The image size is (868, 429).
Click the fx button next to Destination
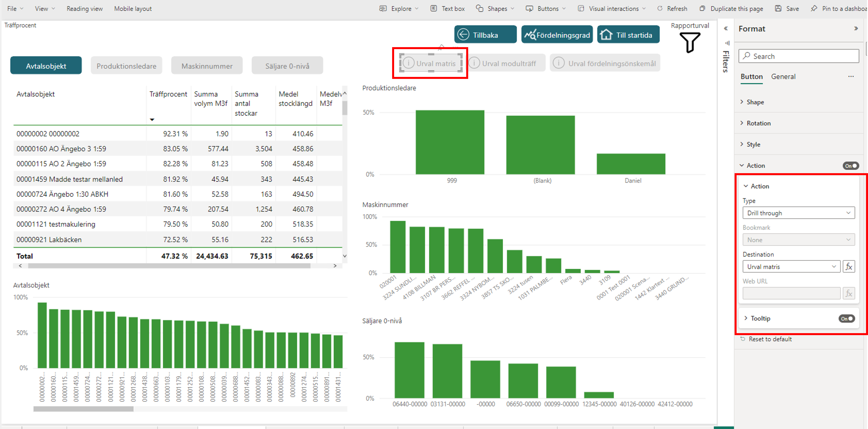point(849,266)
